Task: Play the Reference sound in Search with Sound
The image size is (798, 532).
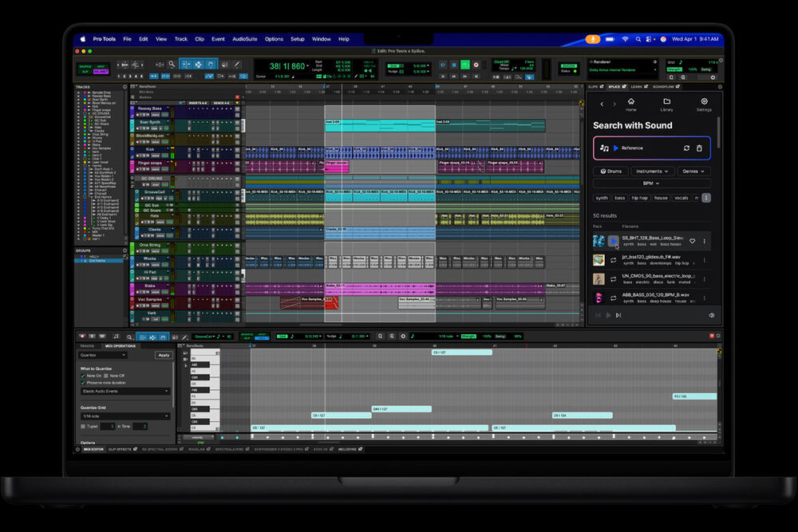Action: click(616, 148)
